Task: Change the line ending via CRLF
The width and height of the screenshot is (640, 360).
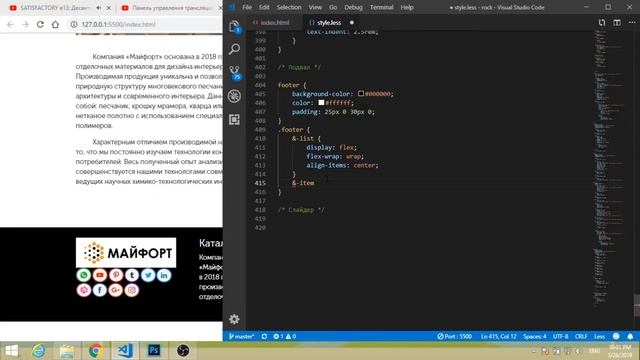Action: click(581, 336)
